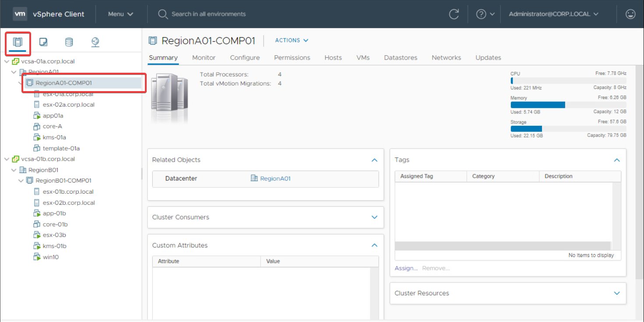Click the vcsa-01b.corp.local vCenter icon
The height and width of the screenshot is (322, 644).
[x=16, y=159]
